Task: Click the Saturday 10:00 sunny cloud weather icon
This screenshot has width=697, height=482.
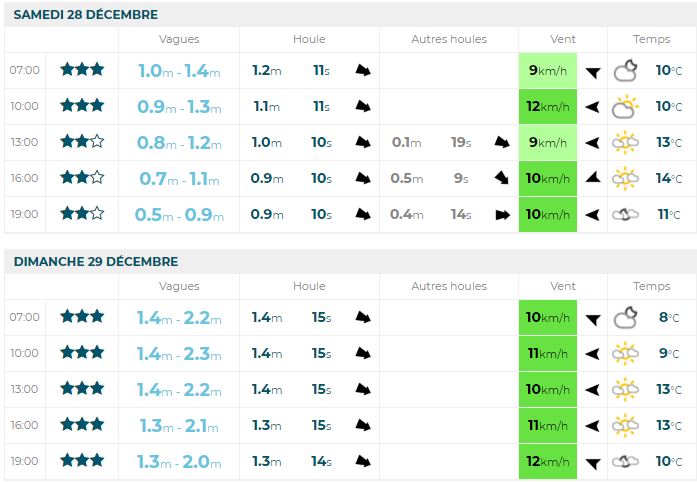Action: (x=626, y=106)
